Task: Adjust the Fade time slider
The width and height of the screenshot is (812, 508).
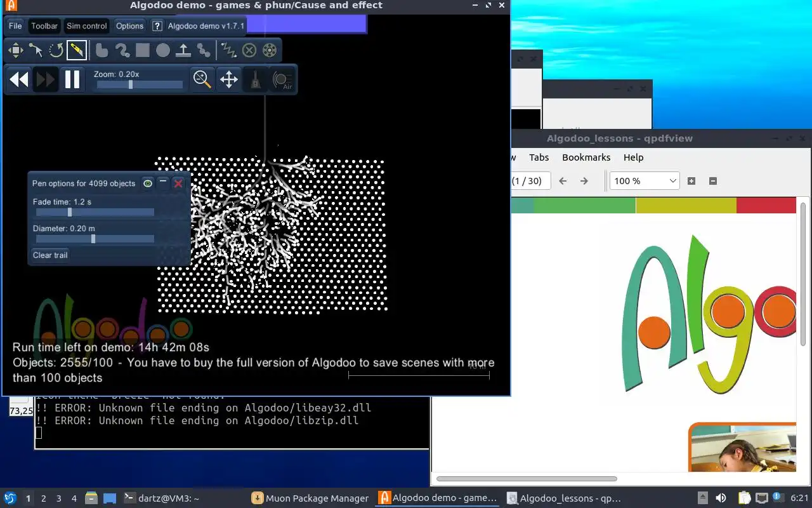Action: (95, 212)
